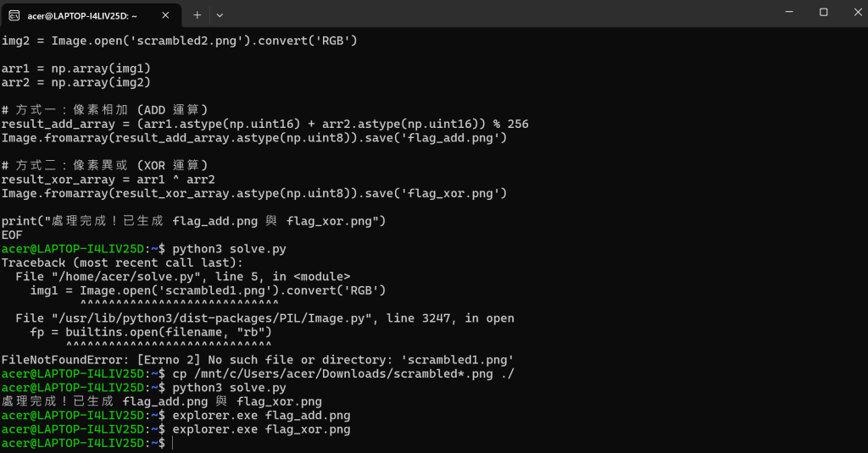This screenshot has width=868, height=453.
Task: Close the terminal window
Action: pos(858,12)
